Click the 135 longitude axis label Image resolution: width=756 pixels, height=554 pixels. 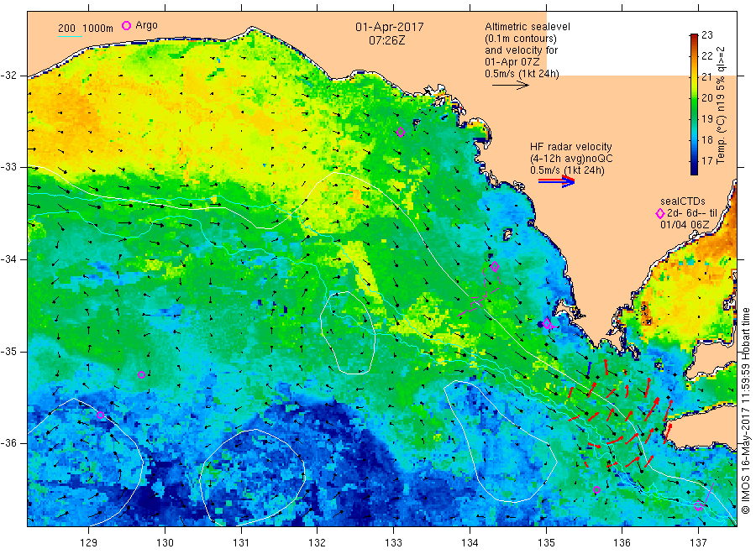[546, 543]
